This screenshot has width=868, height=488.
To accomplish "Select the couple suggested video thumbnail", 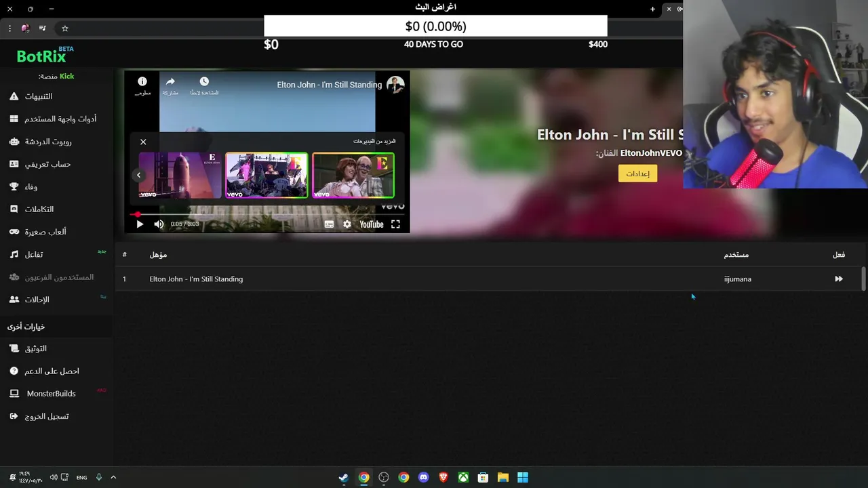I will [x=353, y=175].
